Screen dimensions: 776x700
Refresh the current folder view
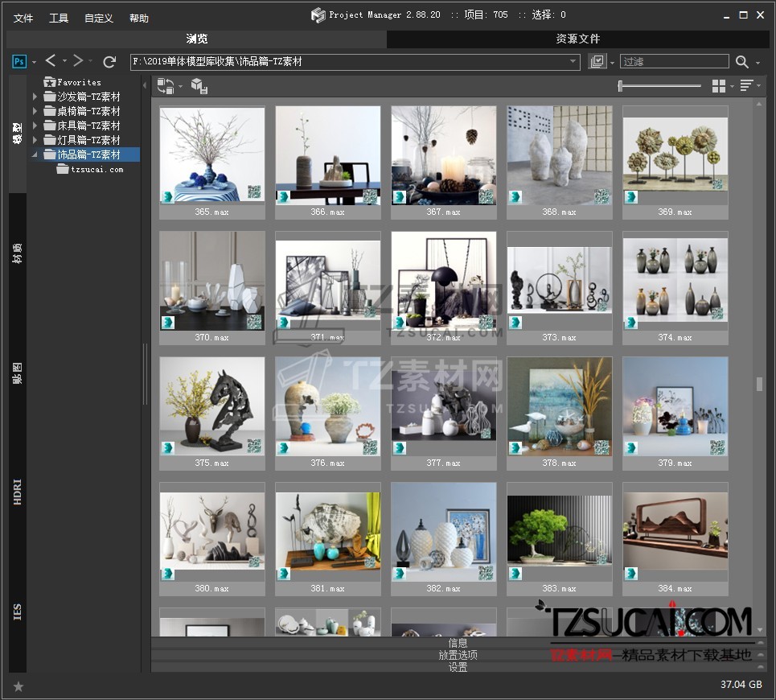click(x=109, y=61)
